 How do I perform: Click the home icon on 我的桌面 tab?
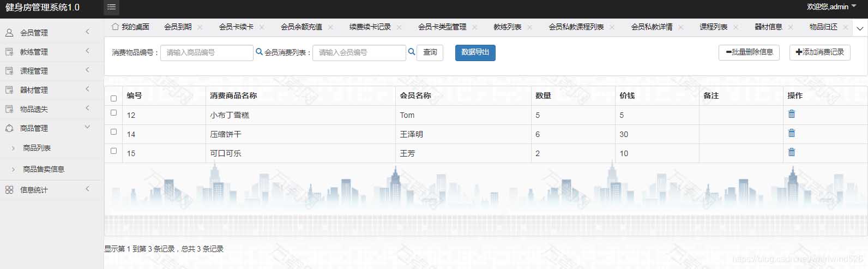tap(115, 26)
